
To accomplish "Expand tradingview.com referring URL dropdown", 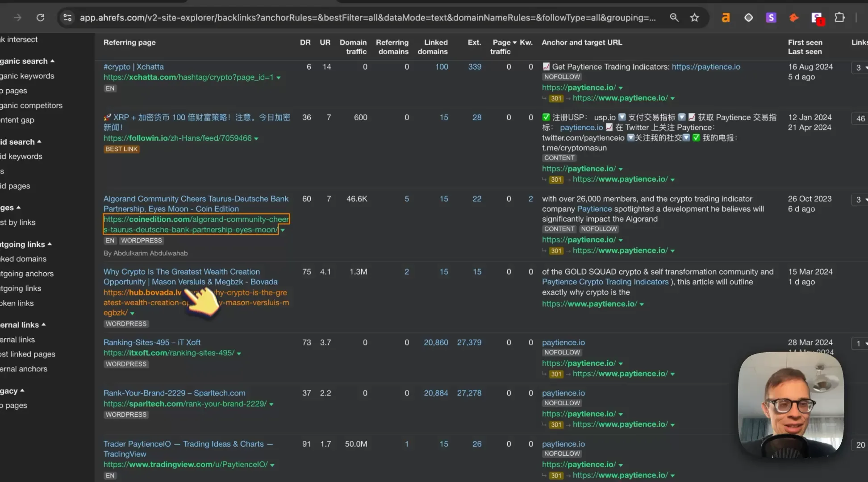I will tap(272, 465).
